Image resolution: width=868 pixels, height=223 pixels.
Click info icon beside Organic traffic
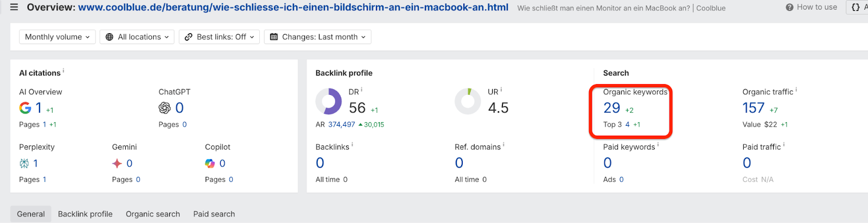[x=796, y=90]
